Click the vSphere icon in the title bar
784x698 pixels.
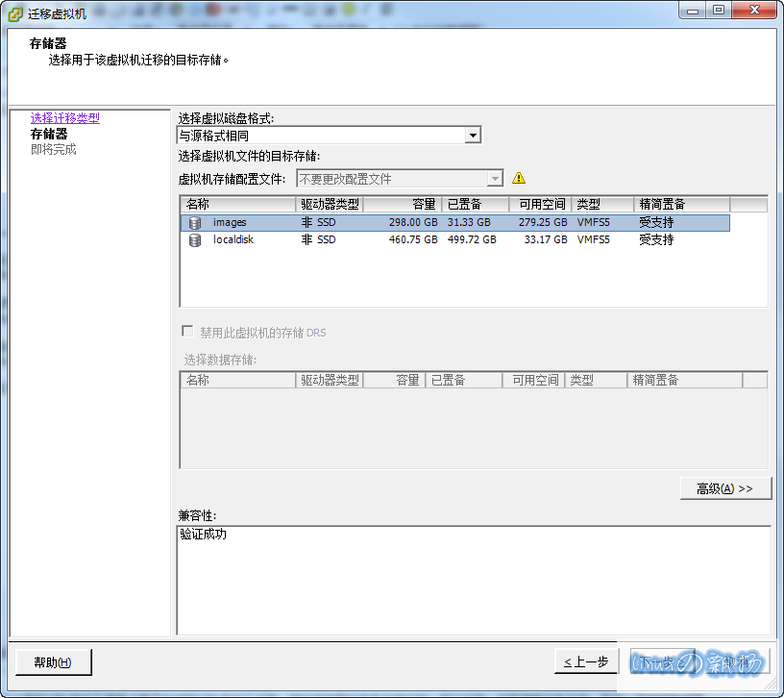pyautogui.click(x=14, y=12)
